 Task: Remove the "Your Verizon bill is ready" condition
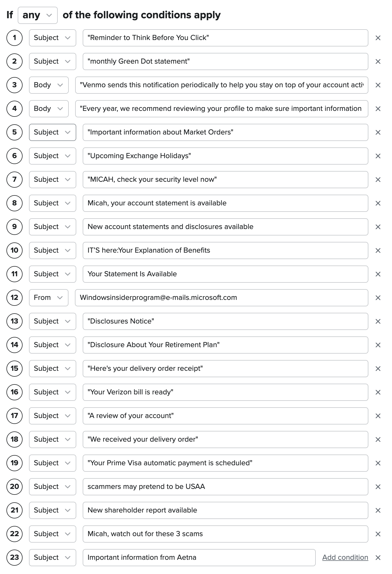[378, 392]
